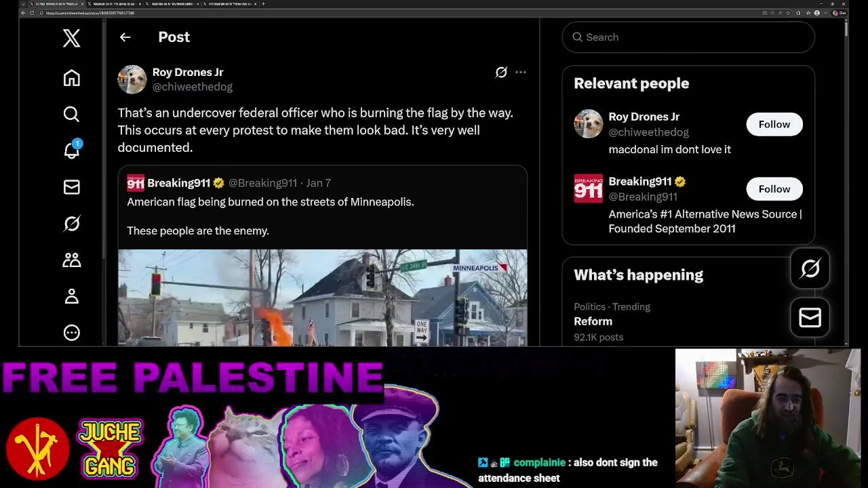Screen dimensions: 868x488
Task: Switch to the third browser tab
Action: [172, 4]
